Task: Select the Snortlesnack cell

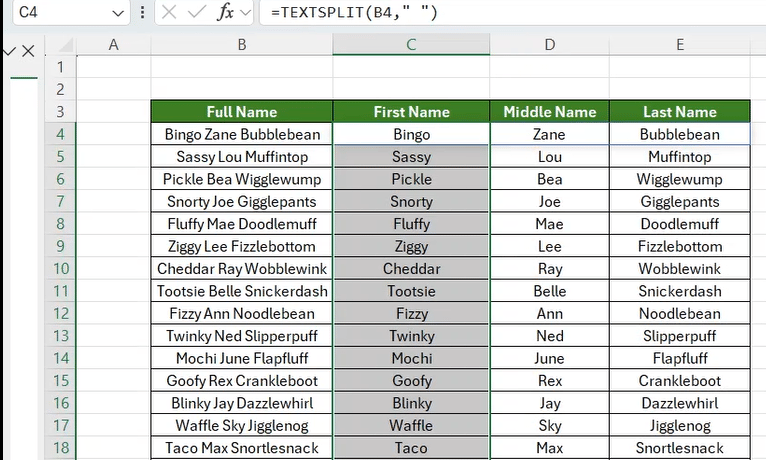Action: [x=680, y=448]
